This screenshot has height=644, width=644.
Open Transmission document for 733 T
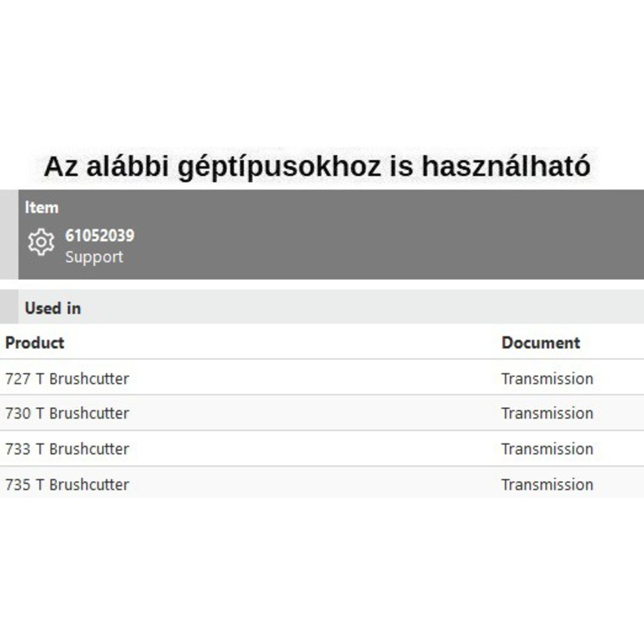tap(547, 449)
